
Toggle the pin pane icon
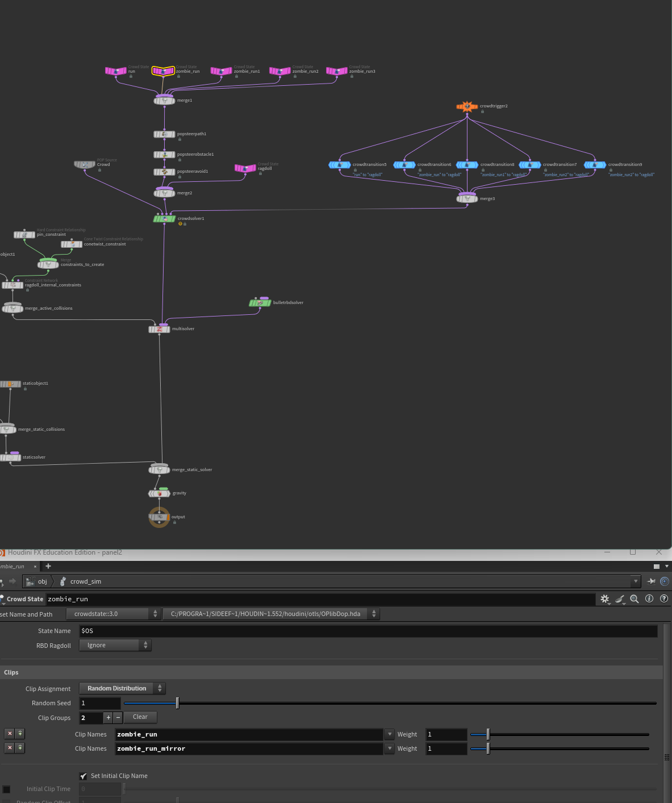[652, 581]
